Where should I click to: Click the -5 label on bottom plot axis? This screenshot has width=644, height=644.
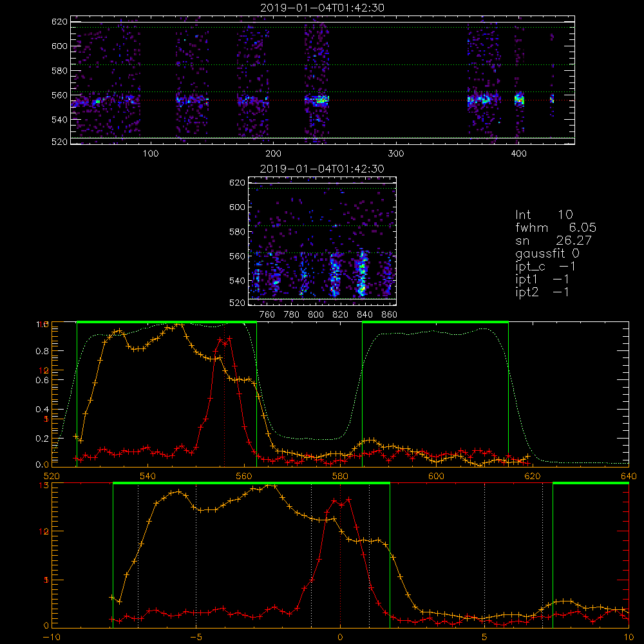point(196,638)
